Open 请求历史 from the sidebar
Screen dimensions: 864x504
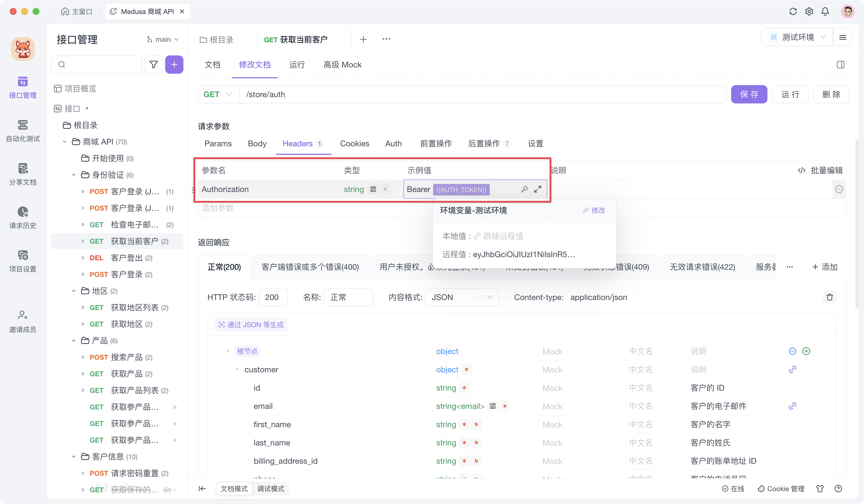click(x=23, y=218)
